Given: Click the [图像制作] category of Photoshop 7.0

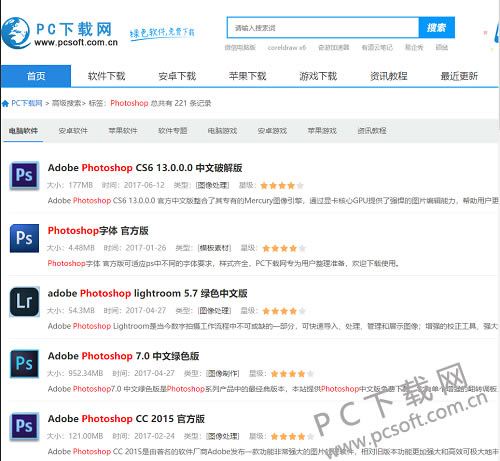Looking at the screenshot, I should click(223, 373).
